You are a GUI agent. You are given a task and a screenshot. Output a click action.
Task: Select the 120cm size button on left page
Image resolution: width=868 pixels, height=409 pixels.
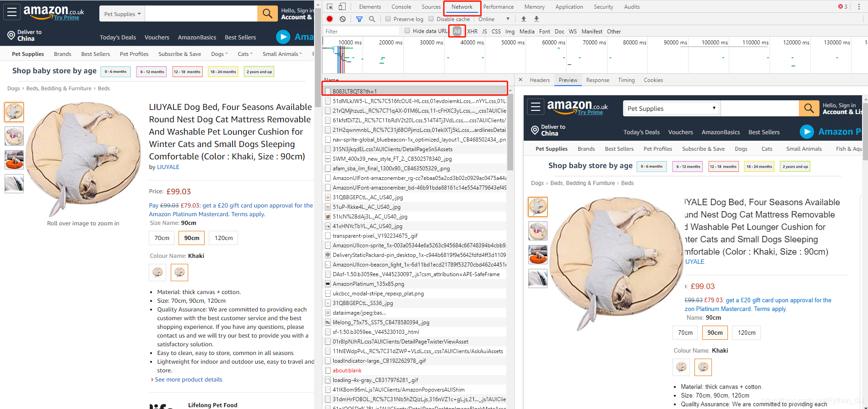[x=223, y=238]
